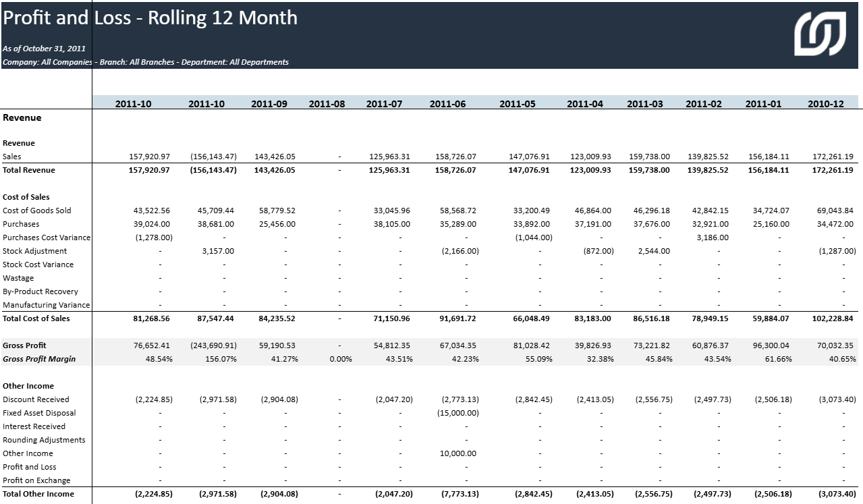Select the Stock Adjustment 3,157.00 cell
The height and width of the screenshot is (504, 863).
coord(218,251)
